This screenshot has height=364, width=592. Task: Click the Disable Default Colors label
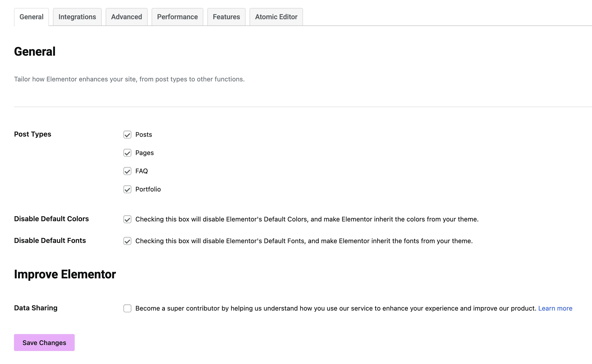tap(51, 219)
